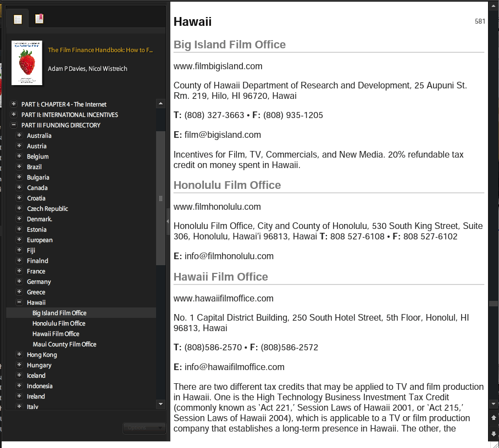Expand the Austria entry
The width and height of the screenshot is (499, 448).
tap(19, 146)
